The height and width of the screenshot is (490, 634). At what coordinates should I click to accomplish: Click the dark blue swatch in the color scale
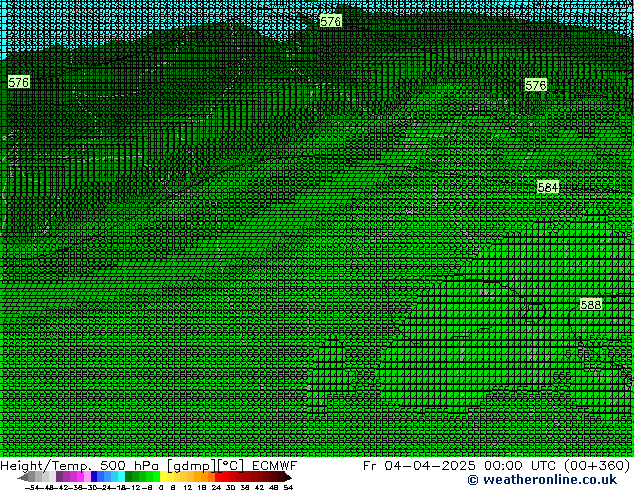(94, 476)
